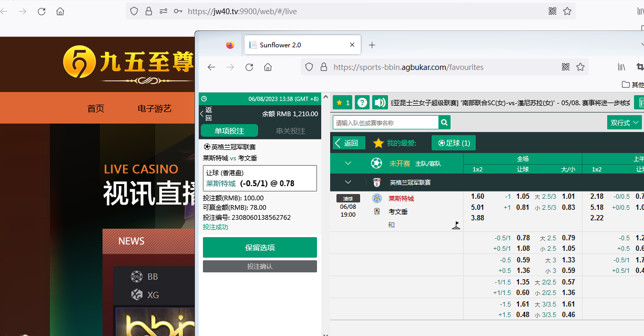Open the help question mark icon
Viewport: 644px width, 336px height.
(362, 103)
